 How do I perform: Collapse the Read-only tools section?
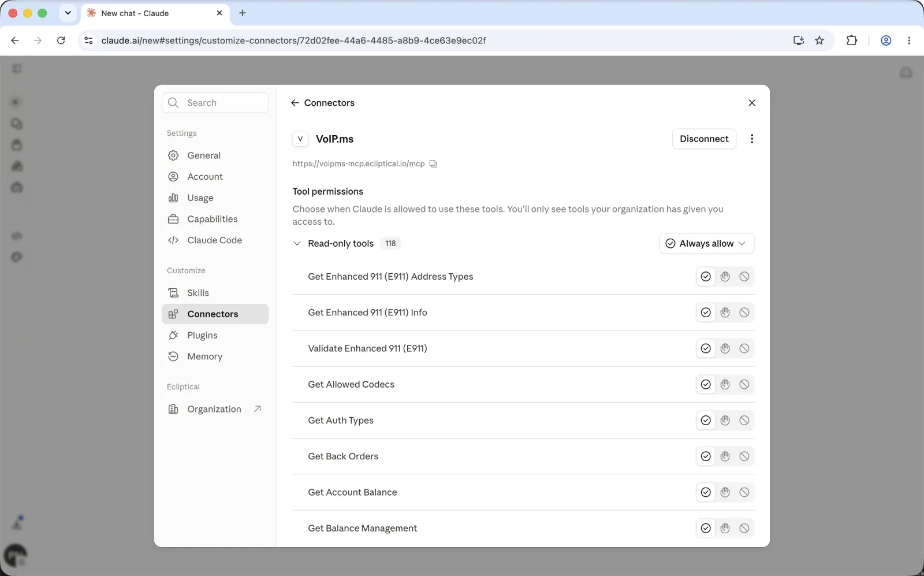coord(297,244)
